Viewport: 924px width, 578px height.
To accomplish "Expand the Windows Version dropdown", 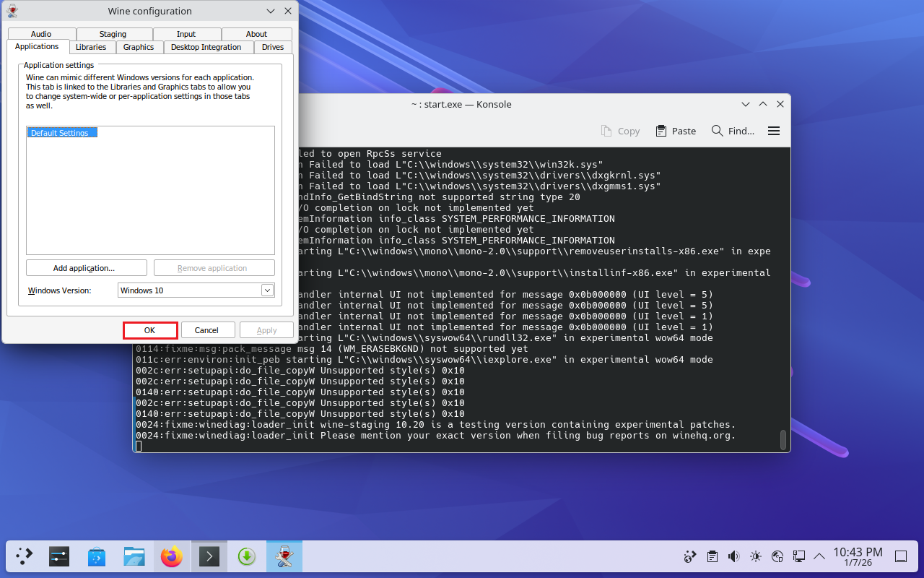I will [x=267, y=290].
